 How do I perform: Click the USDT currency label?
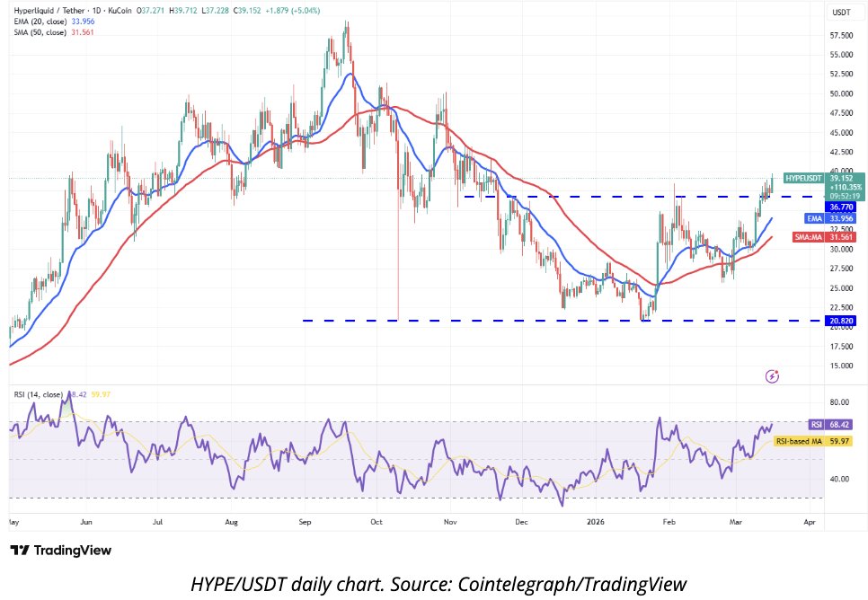(841, 13)
